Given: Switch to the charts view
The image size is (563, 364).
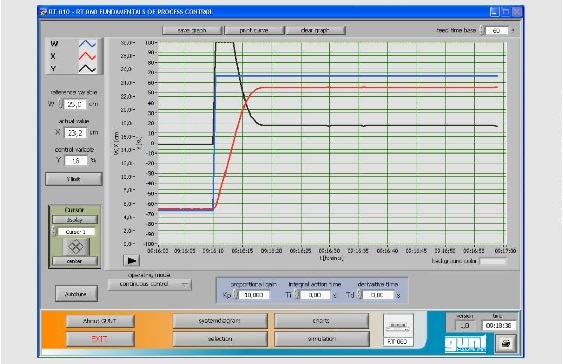Looking at the screenshot, I should pos(322,321).
